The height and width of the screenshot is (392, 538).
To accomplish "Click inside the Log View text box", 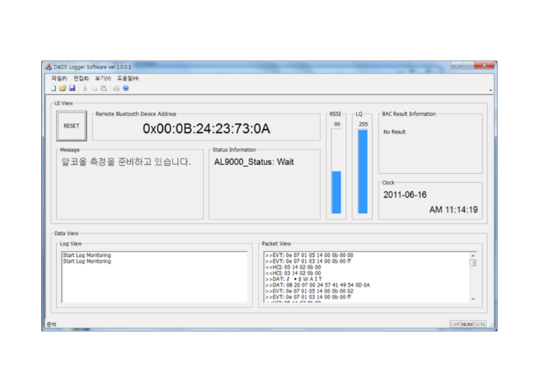I will tap(153, 276).
